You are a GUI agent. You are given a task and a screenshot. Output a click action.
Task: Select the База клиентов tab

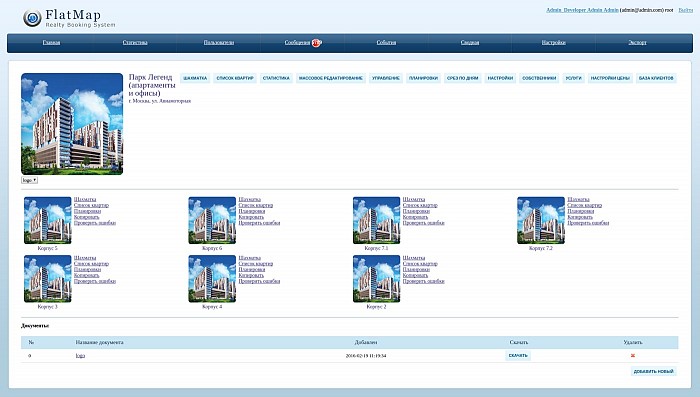click(x=656, y=78)
